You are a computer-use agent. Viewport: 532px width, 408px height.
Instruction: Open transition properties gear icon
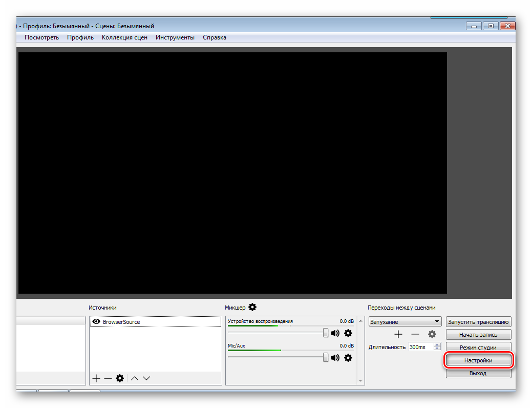(432, 334)
